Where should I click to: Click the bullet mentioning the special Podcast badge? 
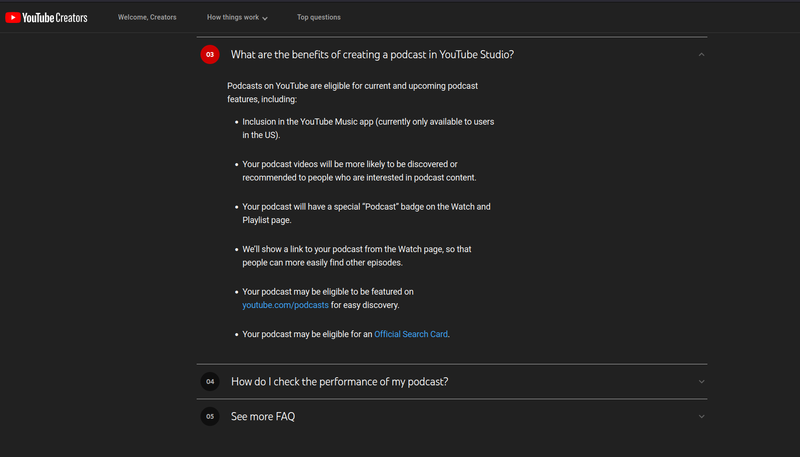point(366,212)
